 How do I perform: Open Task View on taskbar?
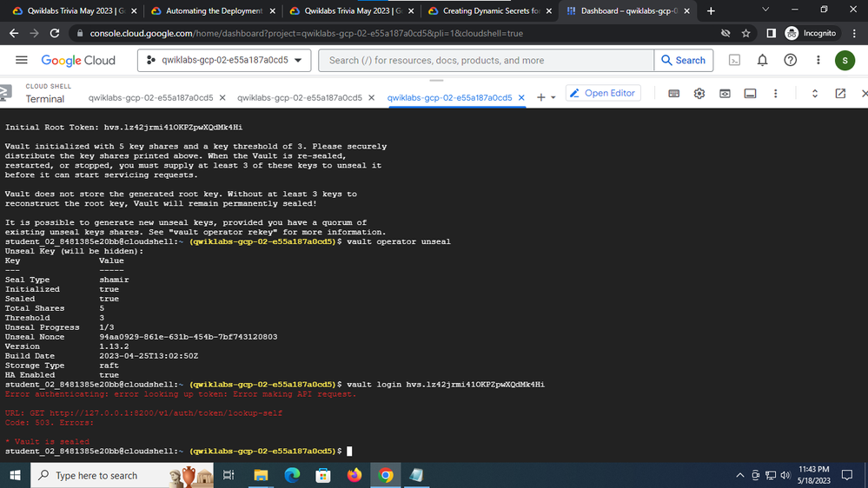click(x=229, y=475)
